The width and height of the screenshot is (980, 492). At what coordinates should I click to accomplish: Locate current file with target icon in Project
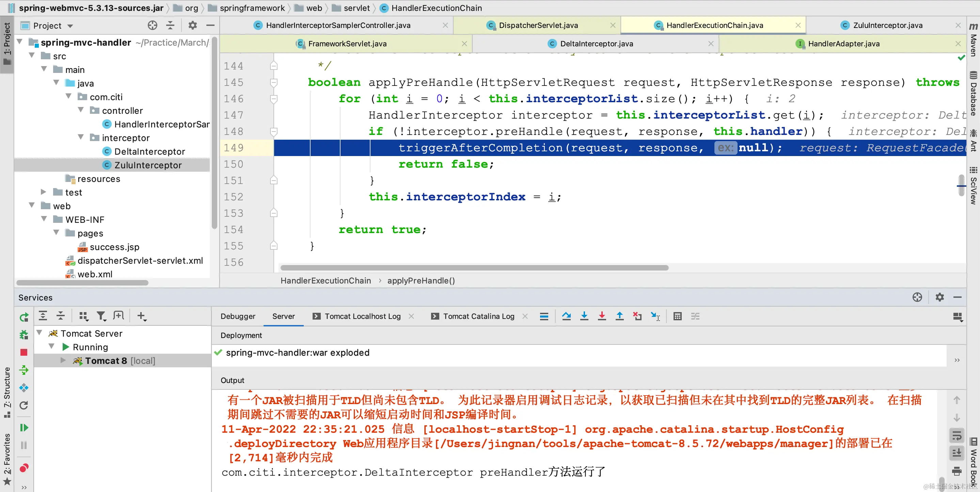tap(152, 26)
